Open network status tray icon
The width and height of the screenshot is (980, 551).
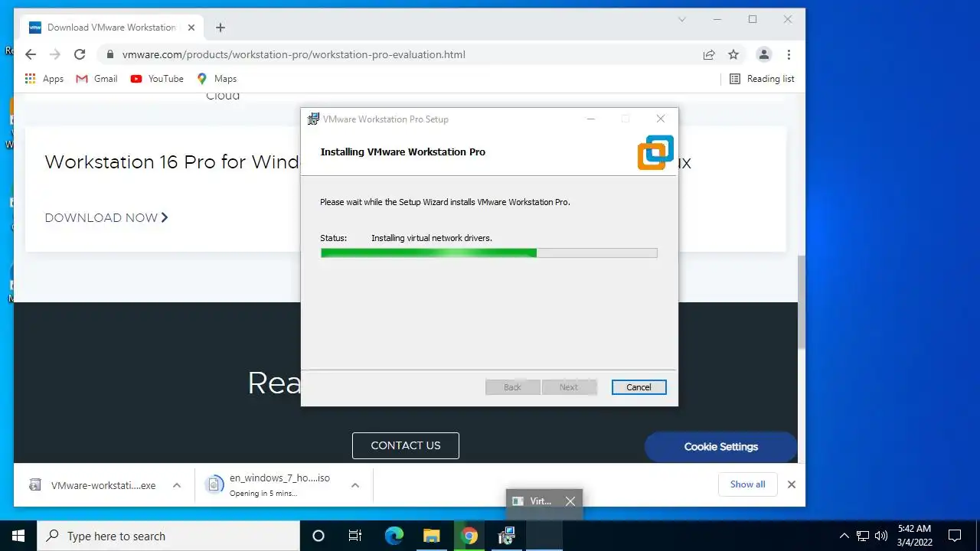point(863,536)
